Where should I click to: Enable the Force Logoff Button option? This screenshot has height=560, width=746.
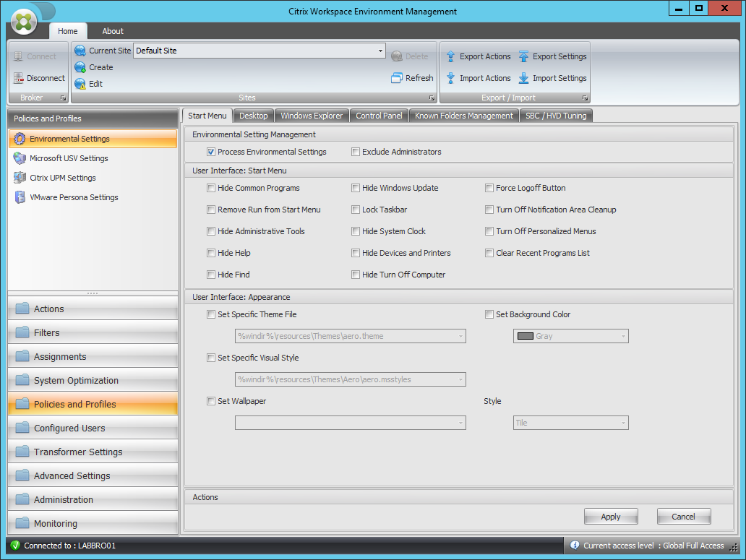pos(489,188)
